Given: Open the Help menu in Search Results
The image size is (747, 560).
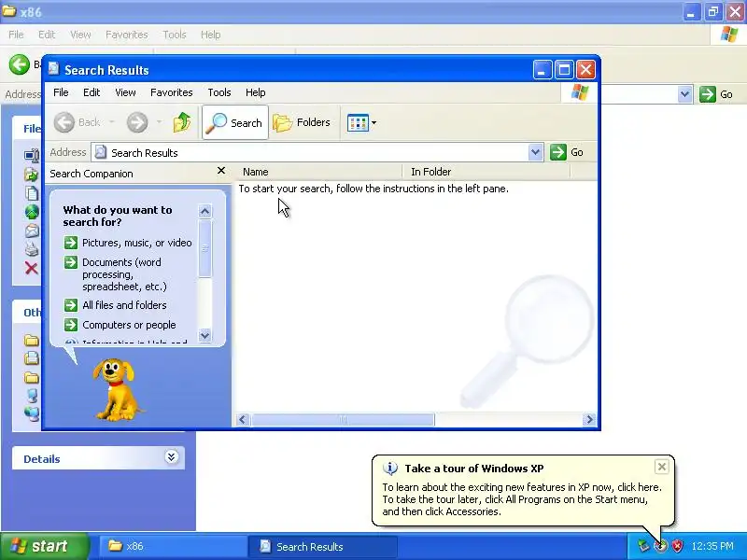Looking at the screenshot, I should (255, 92).
